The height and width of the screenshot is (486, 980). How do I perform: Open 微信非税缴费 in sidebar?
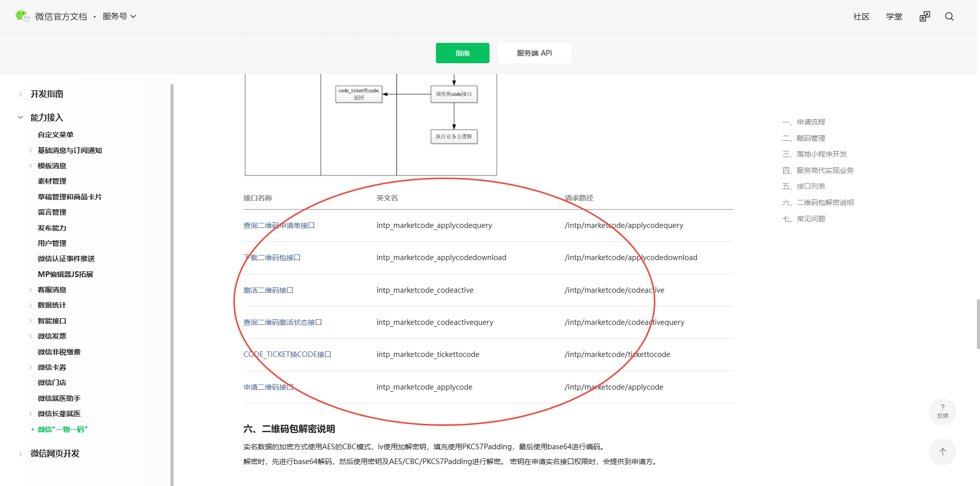tap(59, 352)
